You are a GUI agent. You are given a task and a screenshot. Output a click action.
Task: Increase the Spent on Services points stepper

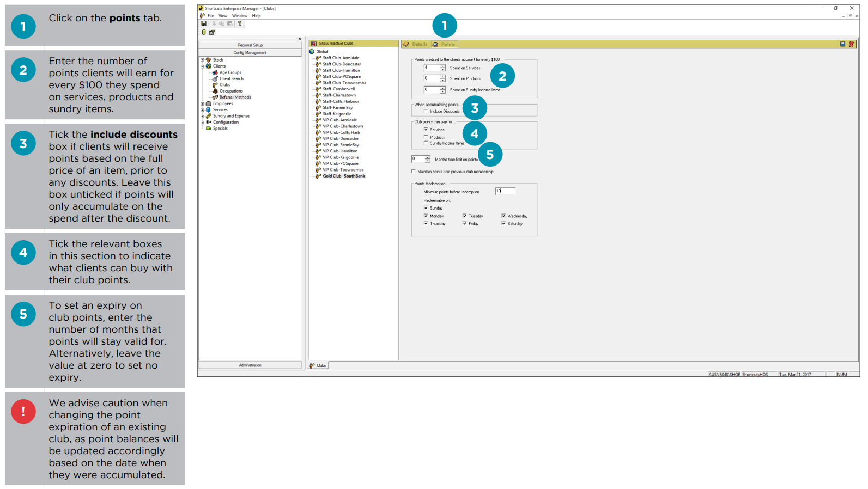(442, 66)
